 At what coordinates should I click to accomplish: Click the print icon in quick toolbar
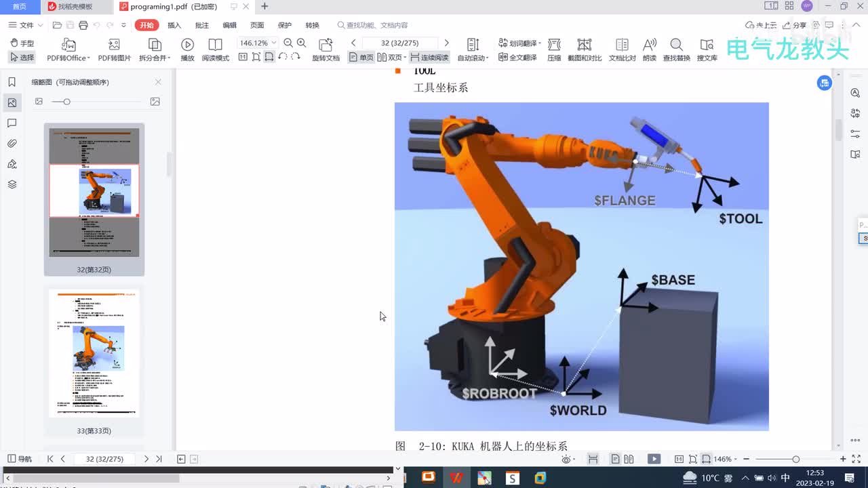[83, 25]
